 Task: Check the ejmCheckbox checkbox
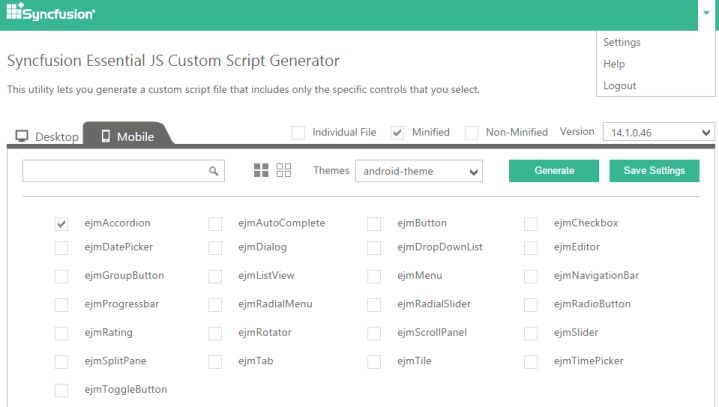pos(531,224)
